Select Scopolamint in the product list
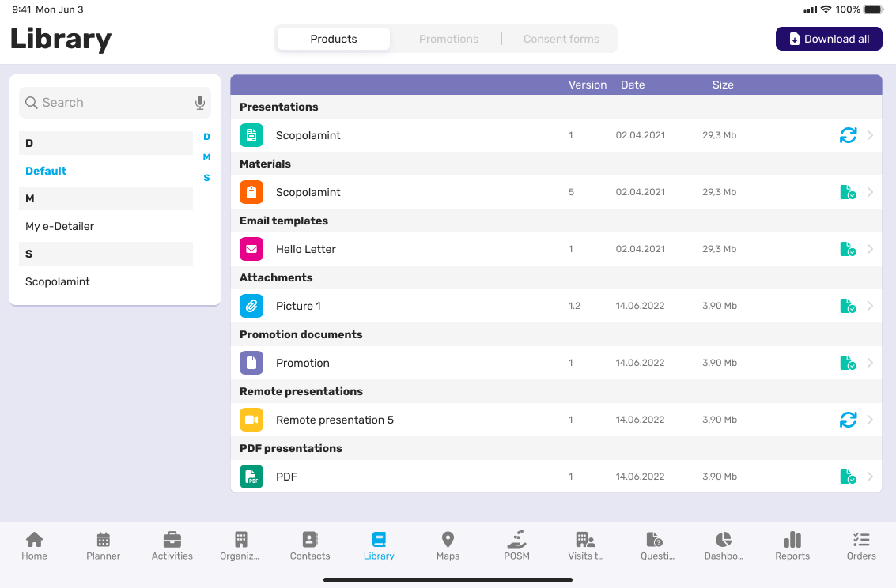The width and height of the screenshot is (896, 588). point(58,281)
